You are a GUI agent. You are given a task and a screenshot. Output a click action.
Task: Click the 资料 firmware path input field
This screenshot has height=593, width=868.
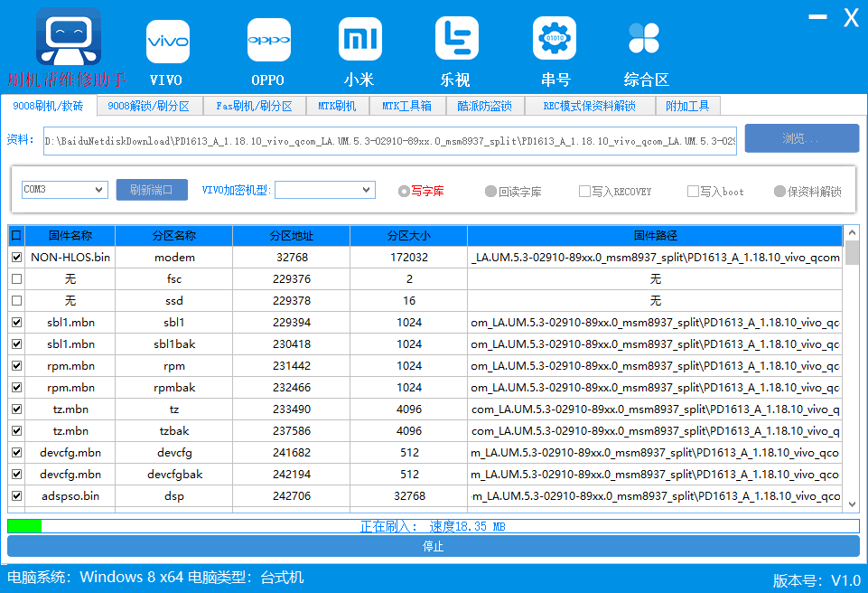[389, 141]
